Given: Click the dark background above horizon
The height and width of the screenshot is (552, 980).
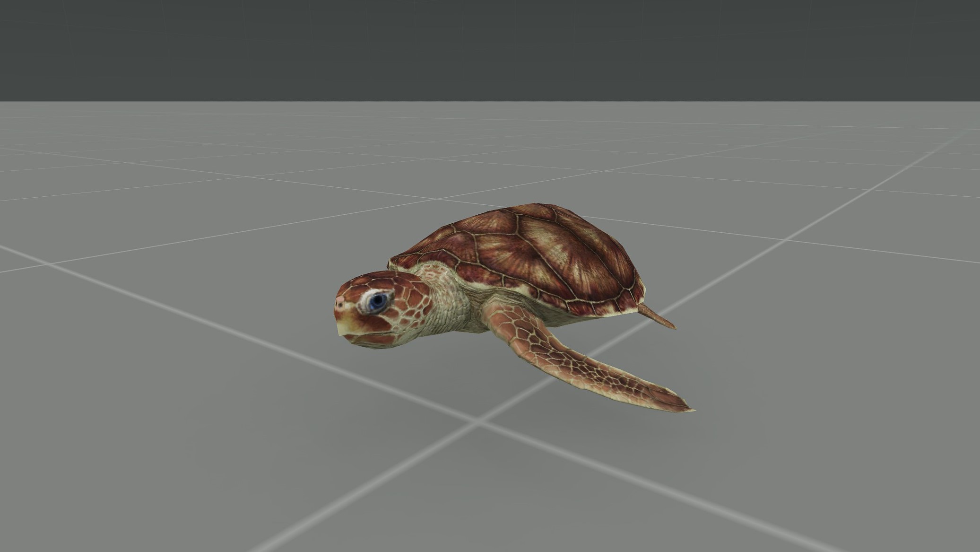Looking at the screenshot, I should pyautogui.click(x=490, y=47).
